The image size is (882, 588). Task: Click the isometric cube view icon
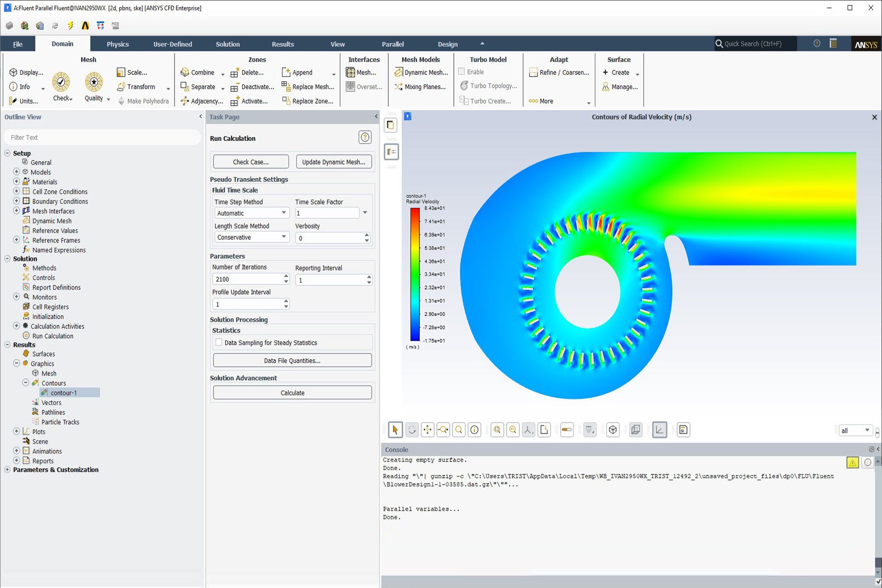coord(613,430)
